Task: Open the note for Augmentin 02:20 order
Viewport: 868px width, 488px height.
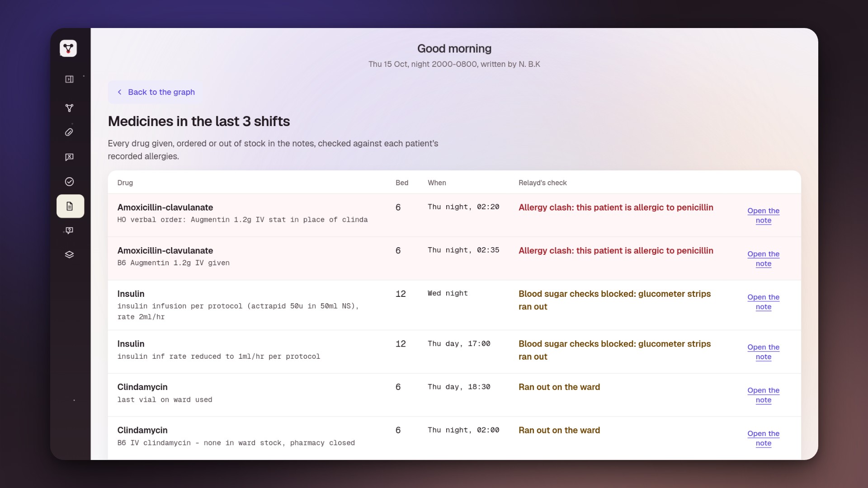Action: pos(763,216)
